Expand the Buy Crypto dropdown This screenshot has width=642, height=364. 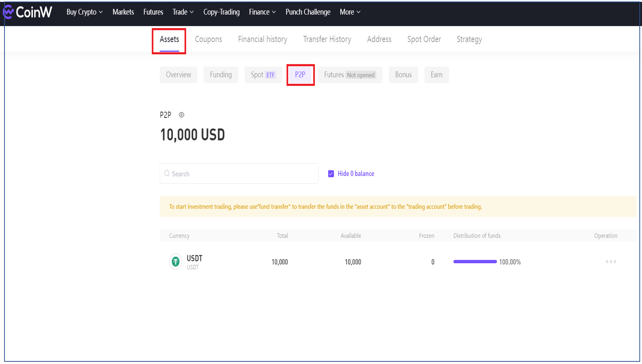(85, 12)
